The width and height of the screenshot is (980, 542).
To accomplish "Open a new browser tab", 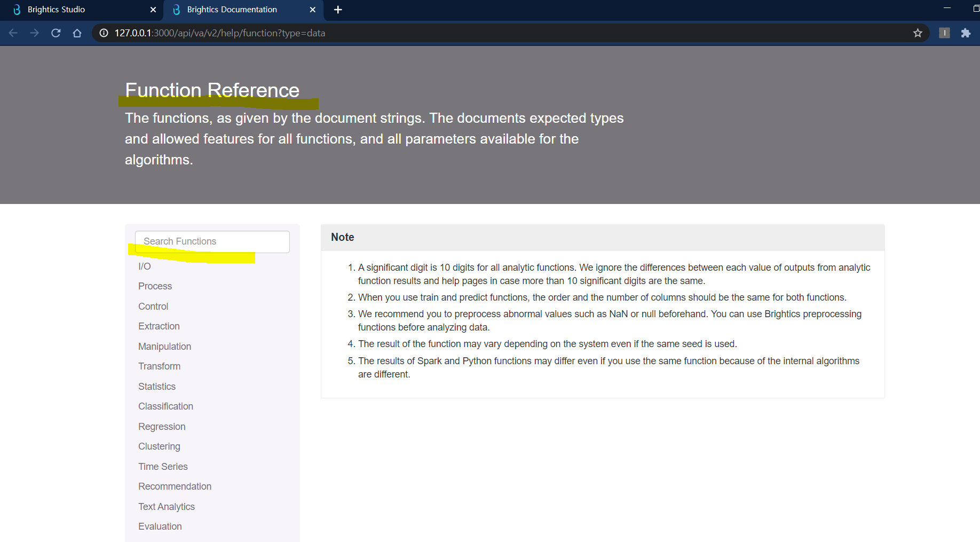I will [338, 10].
